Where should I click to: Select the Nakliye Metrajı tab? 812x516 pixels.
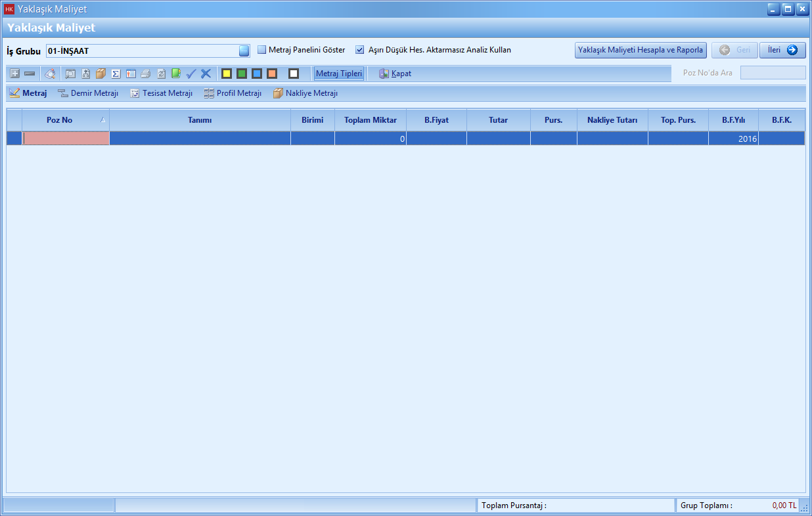(x=305, y=94)
